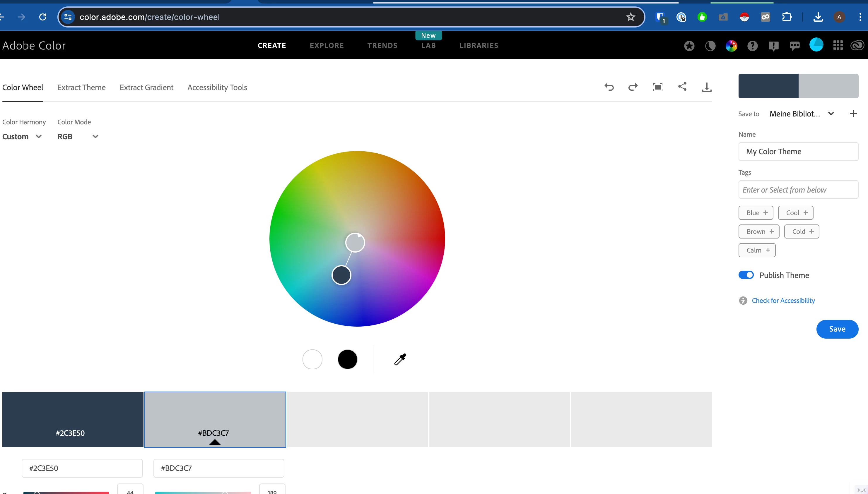
Task: Open the dark mode moon icon
Action: coord(710,46)
